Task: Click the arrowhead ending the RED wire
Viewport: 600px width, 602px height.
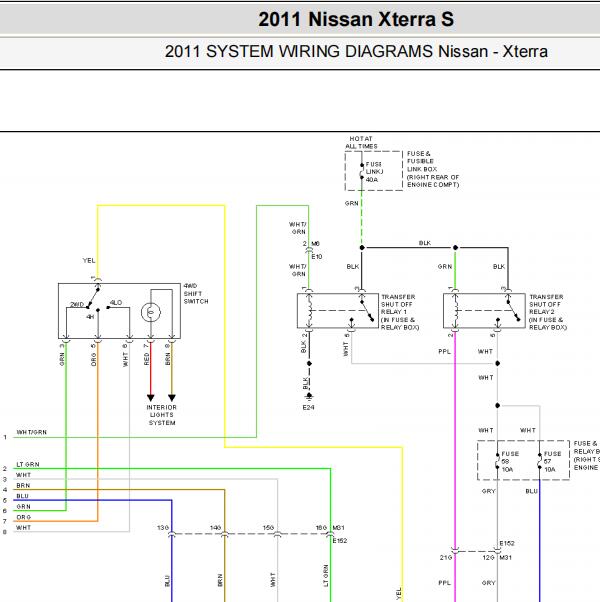Action: 150,398
